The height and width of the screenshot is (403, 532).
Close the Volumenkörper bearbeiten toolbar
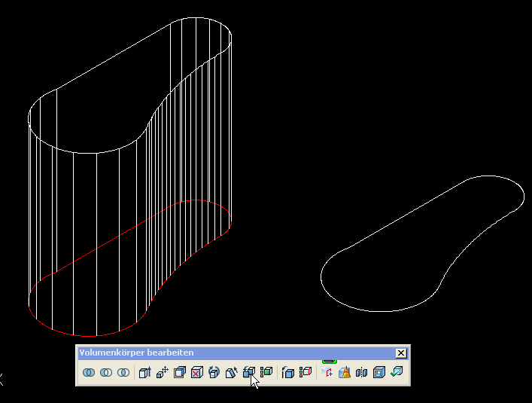pos(401,353)
